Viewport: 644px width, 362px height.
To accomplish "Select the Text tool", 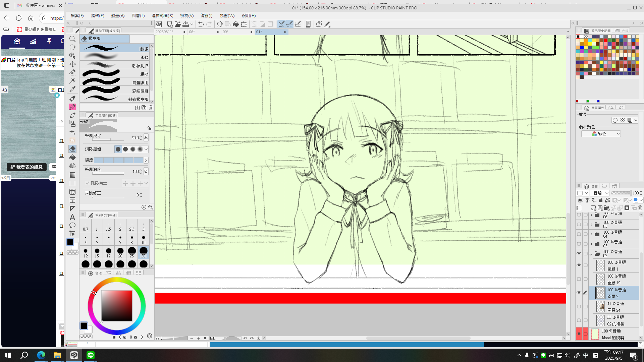I will pos(72,217).
